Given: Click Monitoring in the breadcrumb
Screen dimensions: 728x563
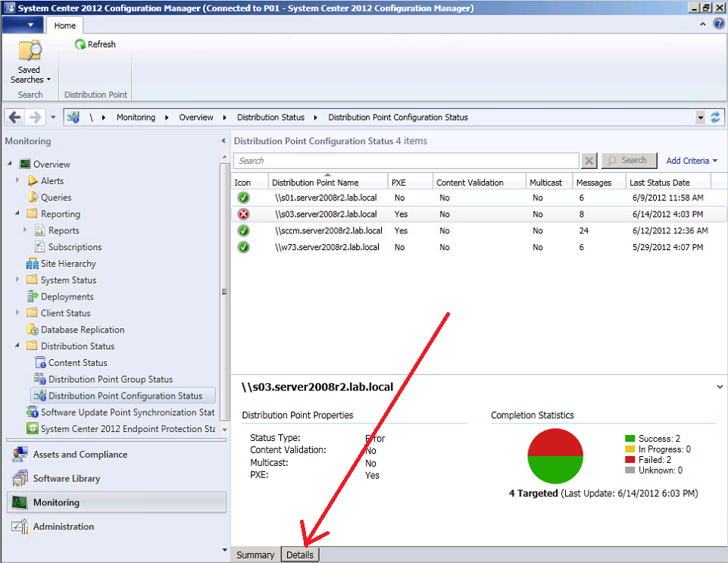Looking at the screenshot, I should pyautogui.click(x=136, y=117).
